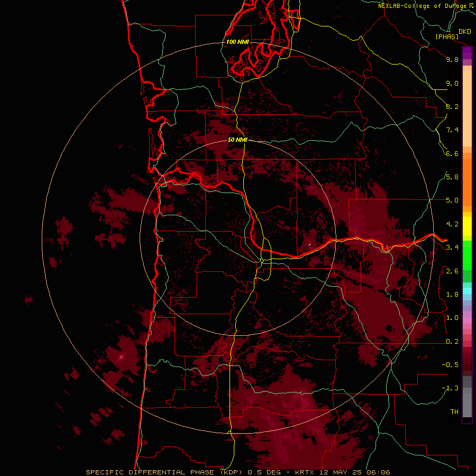
Task: Select the light peach color bar segment
Action: click(x=467, y=108)
